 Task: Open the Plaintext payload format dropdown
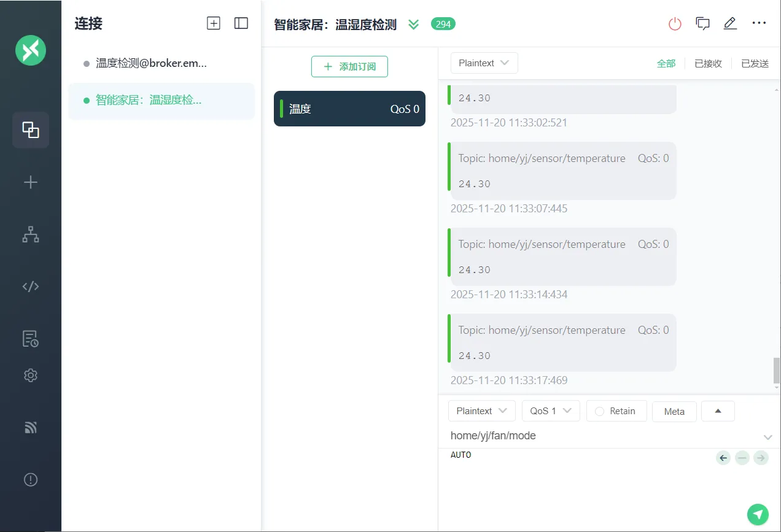coord(481,411)
